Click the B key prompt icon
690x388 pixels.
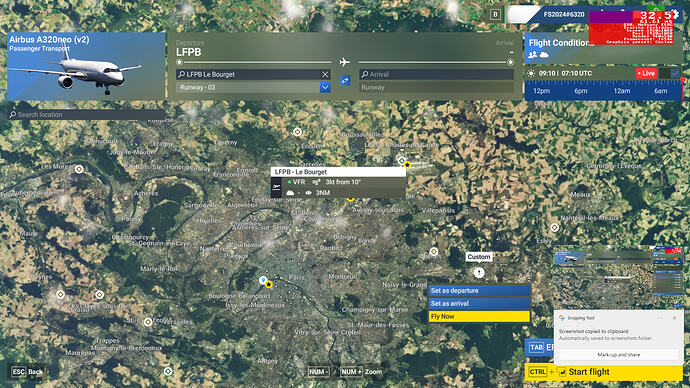pos(495,15)
